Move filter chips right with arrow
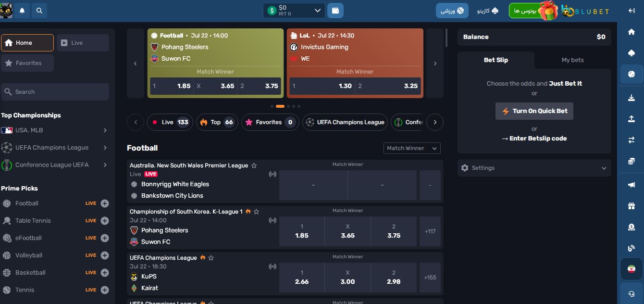644x304 pixels. 435,122
